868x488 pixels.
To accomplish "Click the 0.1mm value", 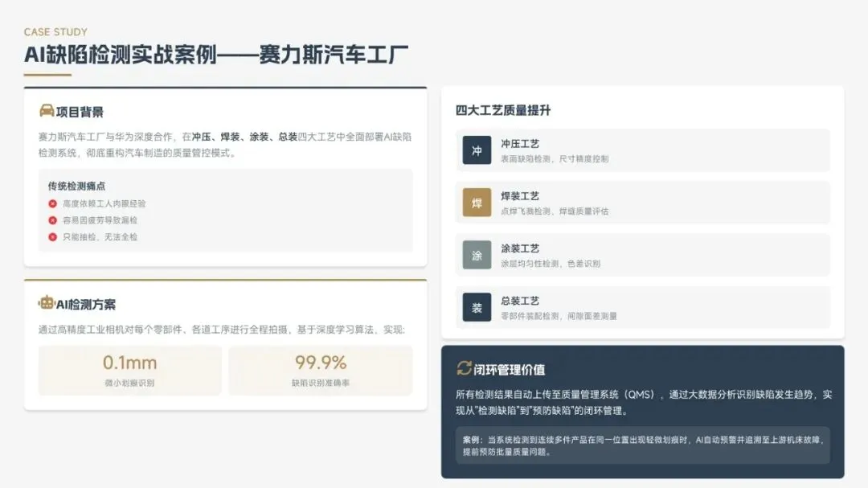I will coord(130,363).
